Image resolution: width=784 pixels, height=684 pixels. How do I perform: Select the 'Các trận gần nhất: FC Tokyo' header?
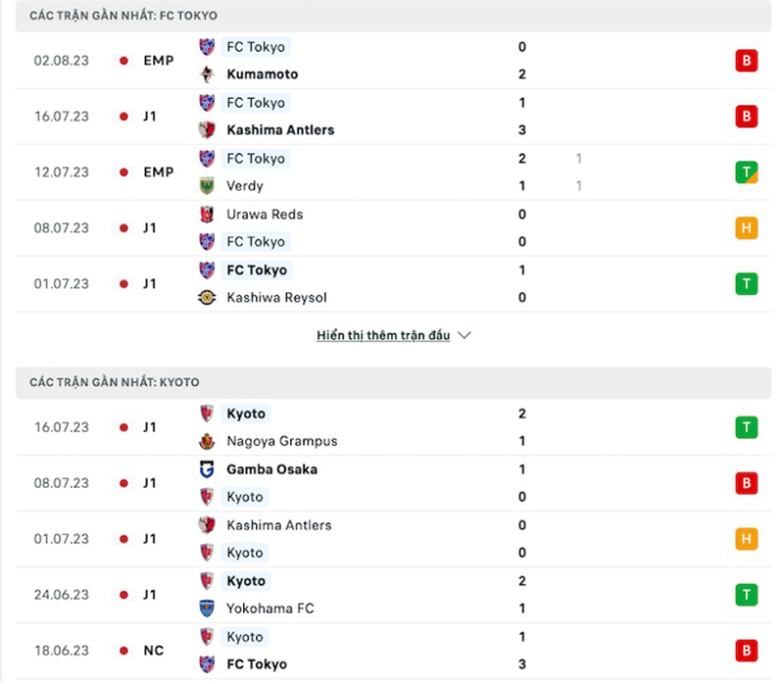[123, 17]
